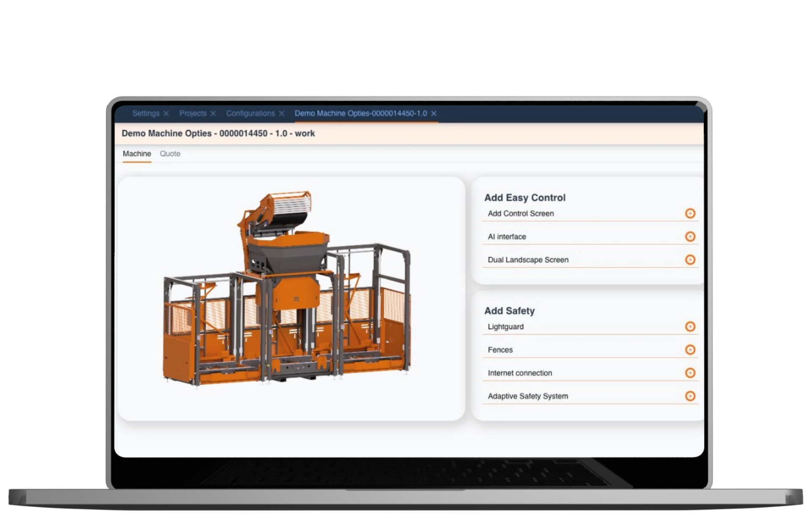Add the Fences safety option

pos(690,350)
